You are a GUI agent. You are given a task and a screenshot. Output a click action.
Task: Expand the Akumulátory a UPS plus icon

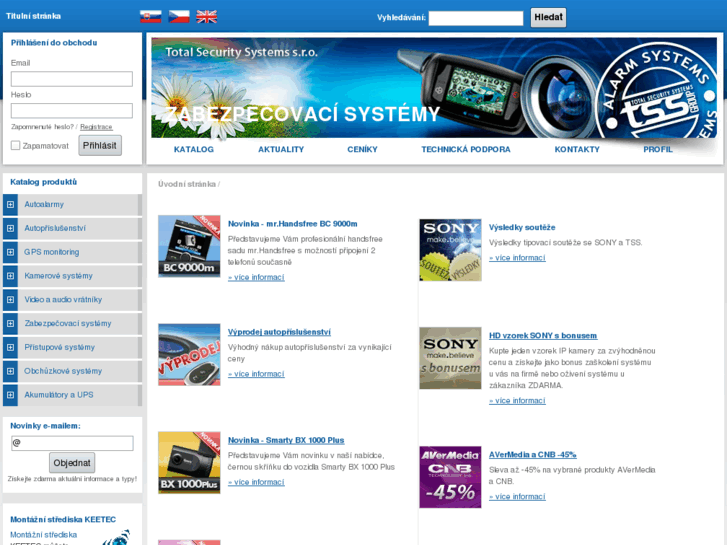tap(10, 395)
